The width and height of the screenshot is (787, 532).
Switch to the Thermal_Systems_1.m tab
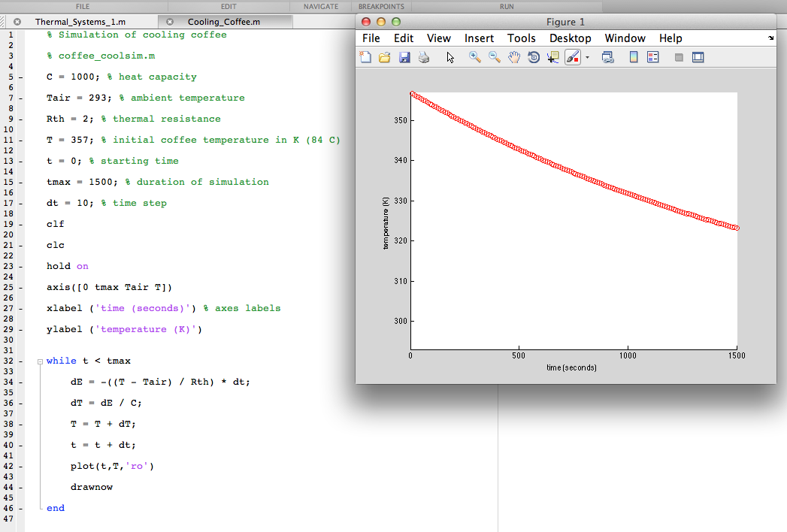click(83, 21)
